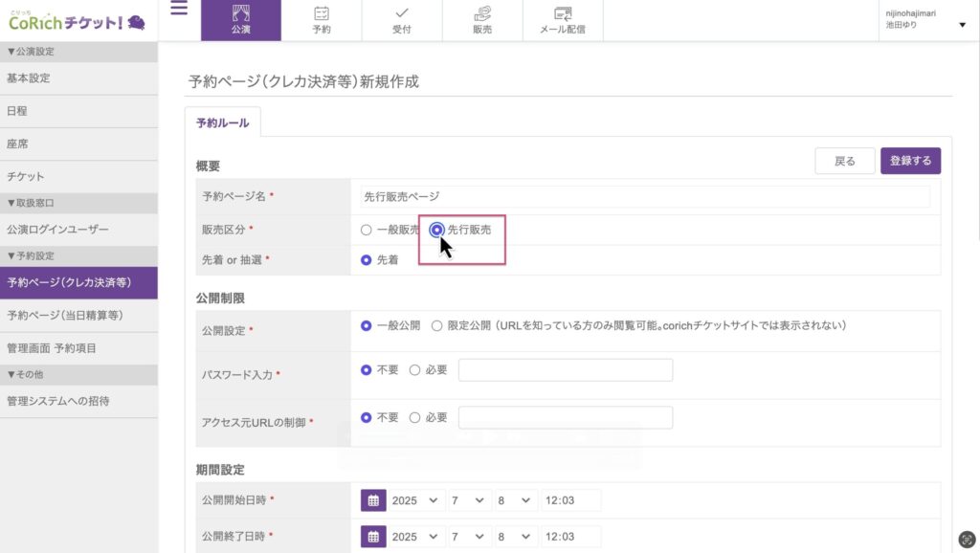Open year dropdown for 公開開始日時
This screenshot has height=553, width=980.
tap(416, 500)
